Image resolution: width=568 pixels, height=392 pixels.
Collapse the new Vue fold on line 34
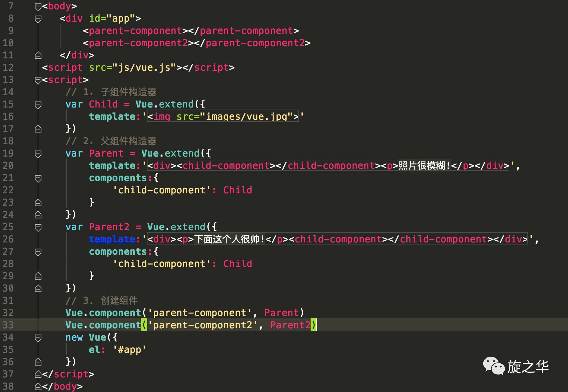pos(38,338)
